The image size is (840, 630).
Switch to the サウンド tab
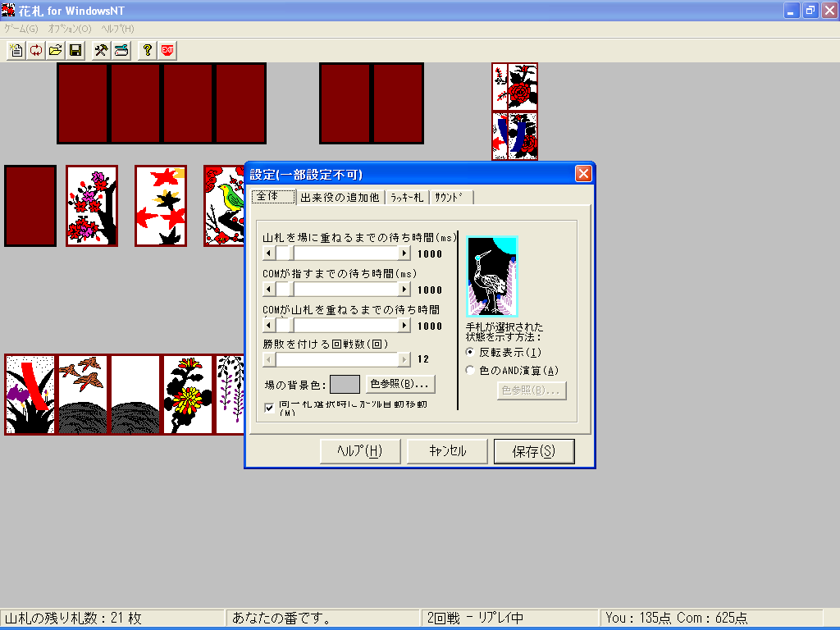point(451,198)
